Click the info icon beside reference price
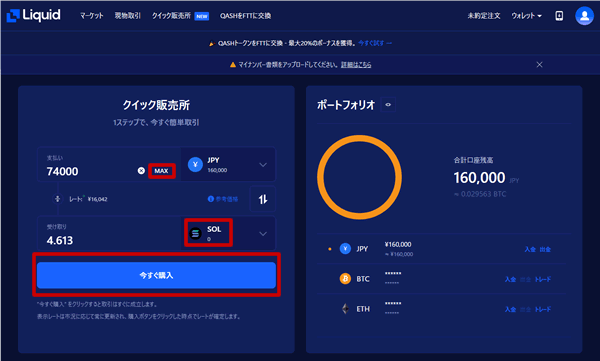 pyautogui.click(x=210, y=199)
